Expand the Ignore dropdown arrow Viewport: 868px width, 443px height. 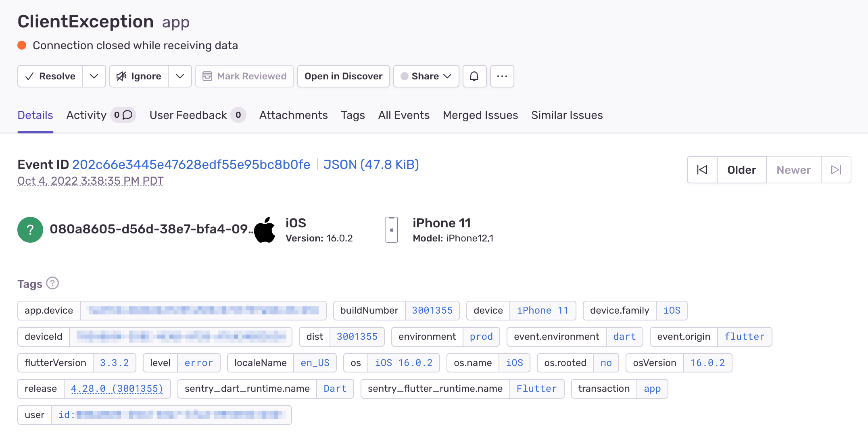(180, 76)
